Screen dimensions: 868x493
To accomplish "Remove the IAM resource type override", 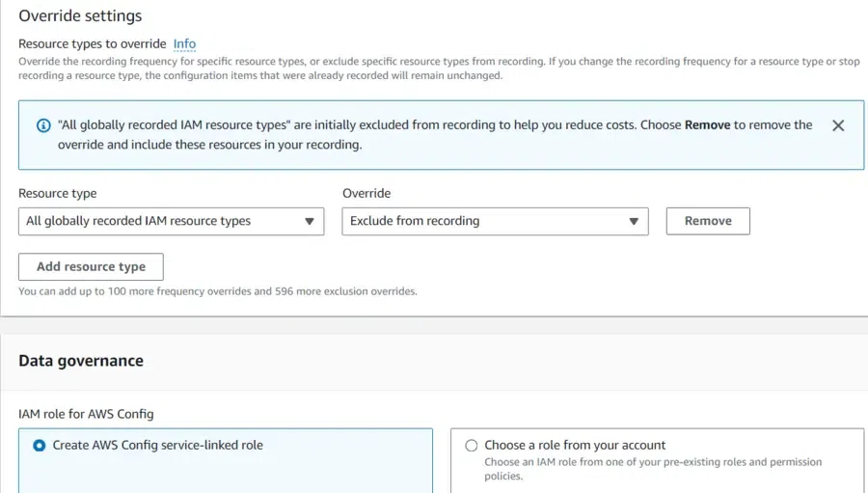I will pyautogui.click(x=708, y=221).
